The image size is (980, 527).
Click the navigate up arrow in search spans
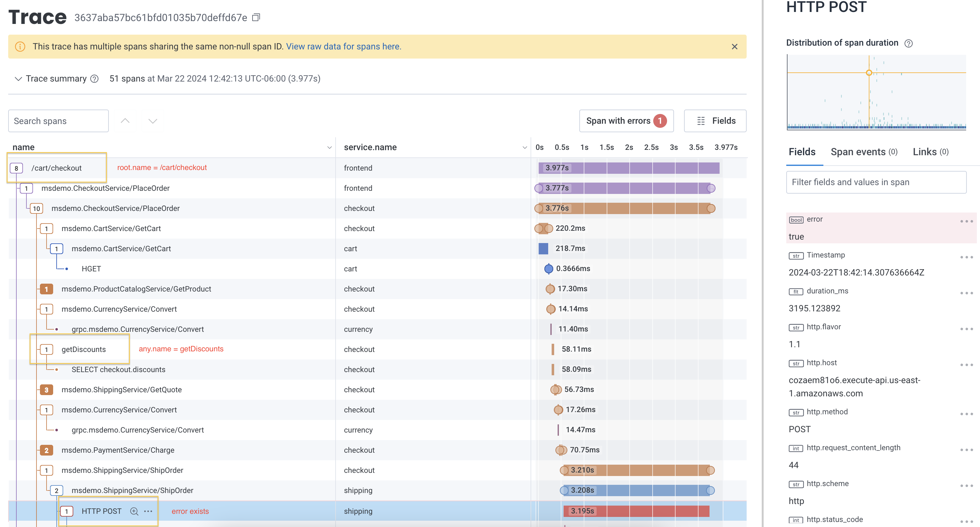[x=125, y=121]
